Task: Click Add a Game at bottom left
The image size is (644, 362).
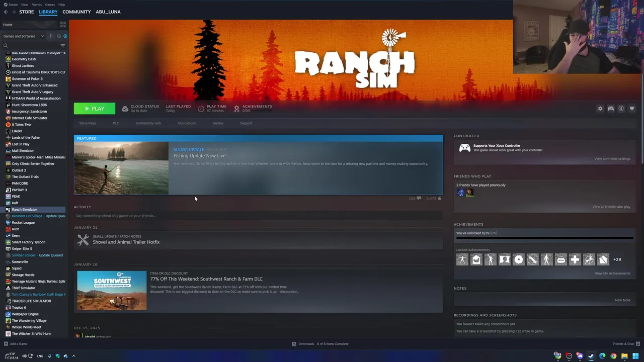Action: [x=16, y=344]
